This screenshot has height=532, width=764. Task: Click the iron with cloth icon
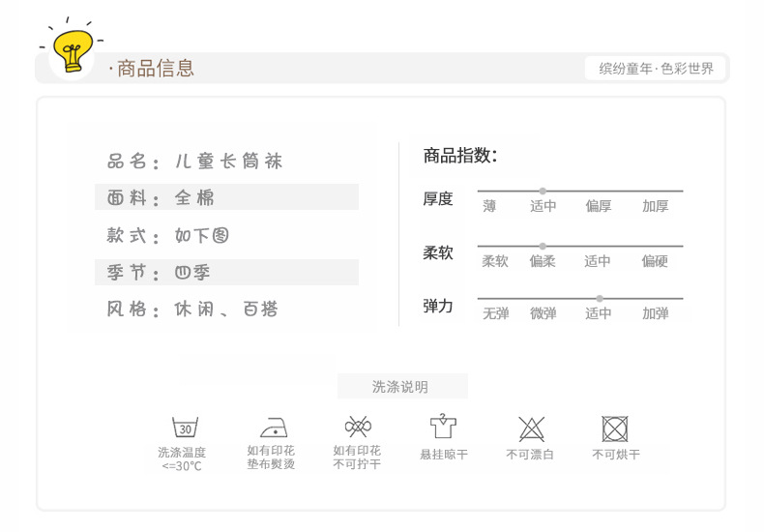point(274,428)
